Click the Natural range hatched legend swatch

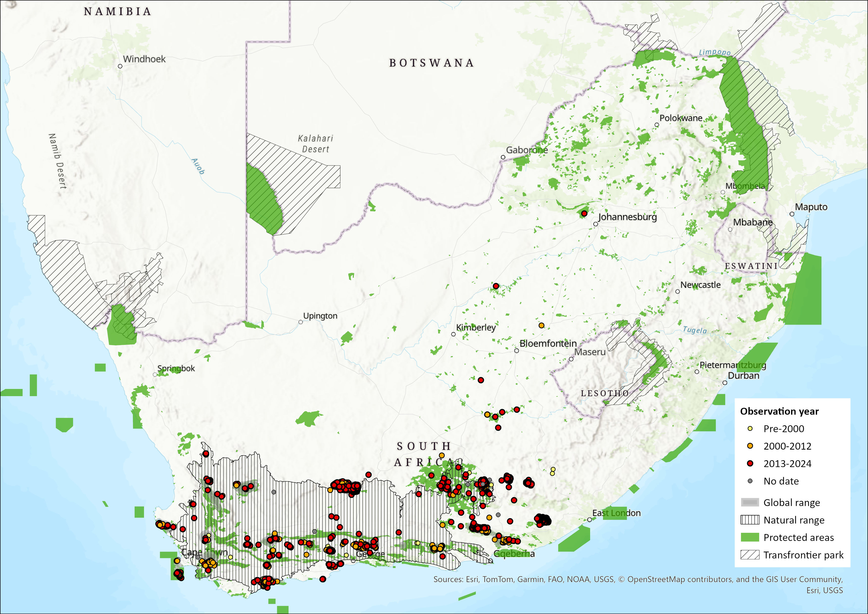pyautogui.click(x=750, y=520)
